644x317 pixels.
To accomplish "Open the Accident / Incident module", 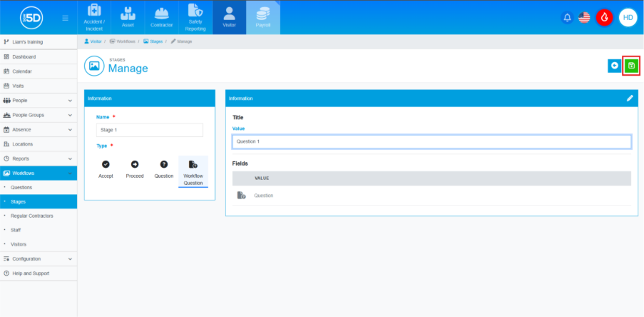I will (x=93, y=17).
